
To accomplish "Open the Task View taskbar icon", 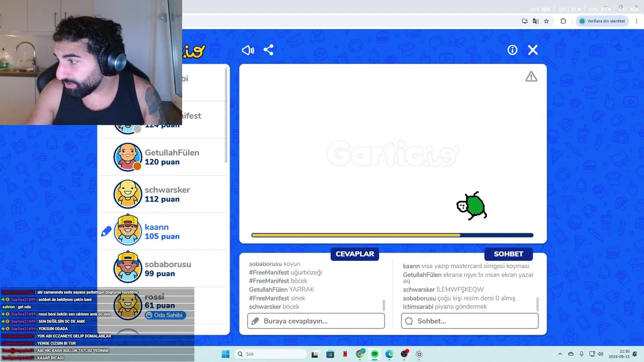I will click(315, 354).
